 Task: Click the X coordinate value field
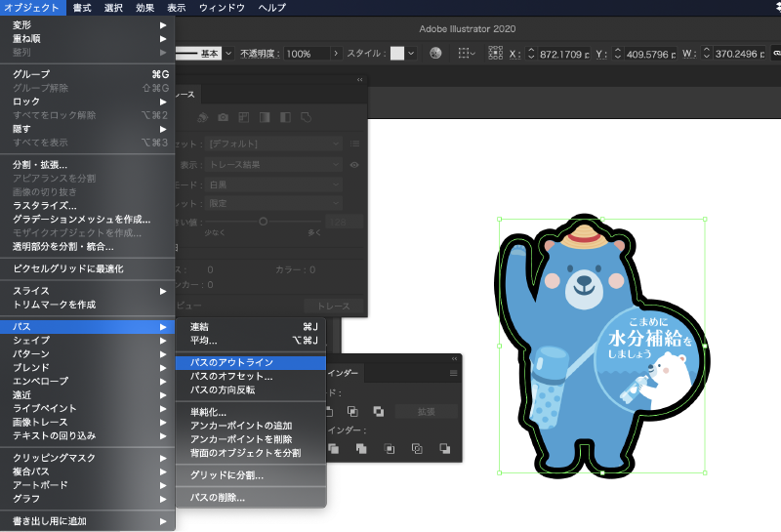563,54
